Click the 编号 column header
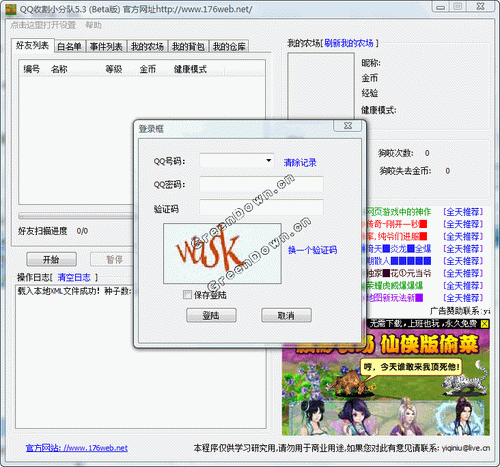 pyautogui.click(x=32, y=69)
